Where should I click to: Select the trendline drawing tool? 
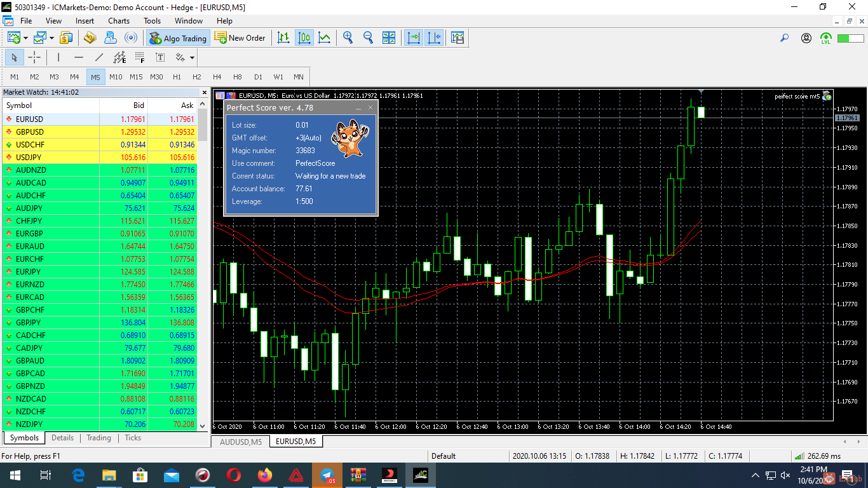point(99,57)
